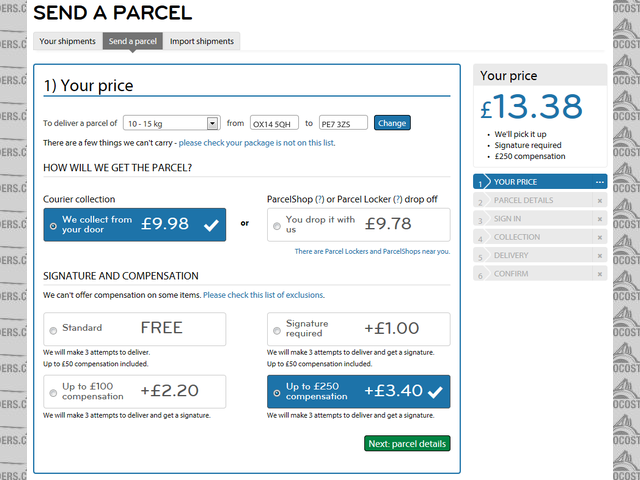Click the x icon on Sign In step
640x480 pixels.
599,219
